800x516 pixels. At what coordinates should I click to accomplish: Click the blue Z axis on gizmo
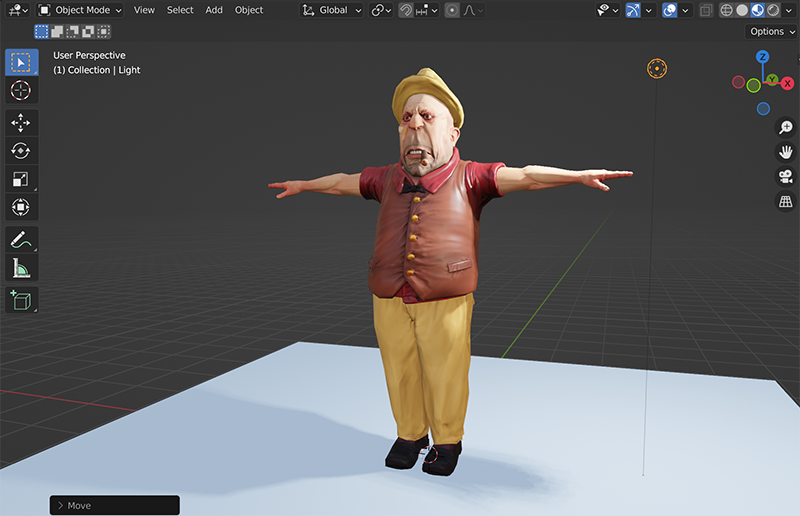[763, 57]
